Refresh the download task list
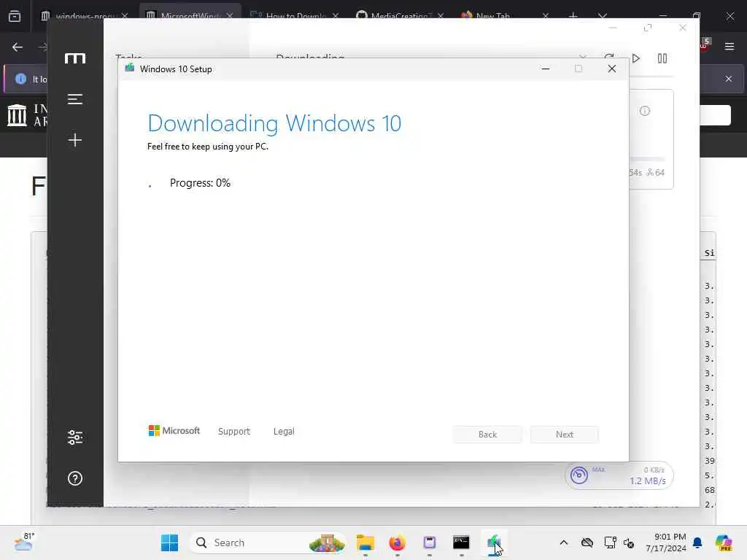 609,58
